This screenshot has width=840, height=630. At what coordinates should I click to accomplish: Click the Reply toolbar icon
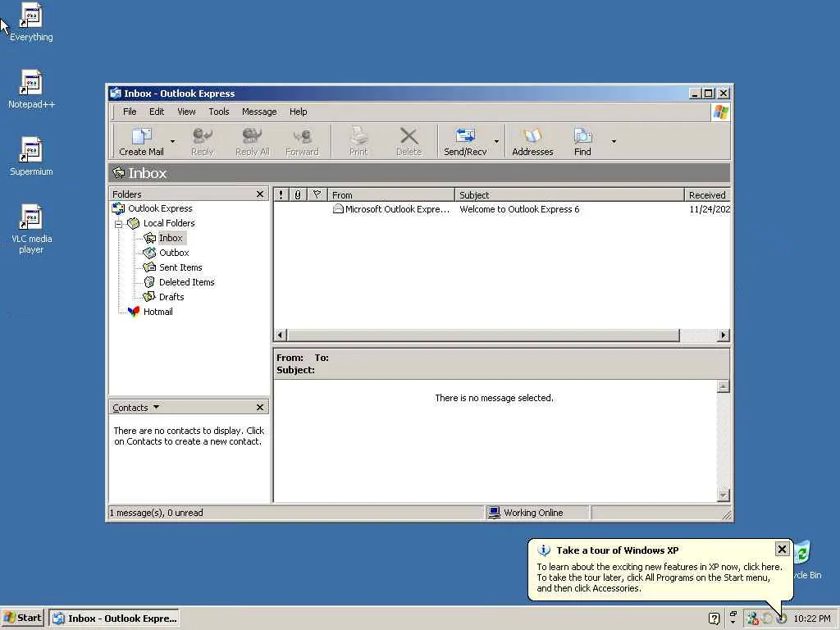tap(202, 141)
